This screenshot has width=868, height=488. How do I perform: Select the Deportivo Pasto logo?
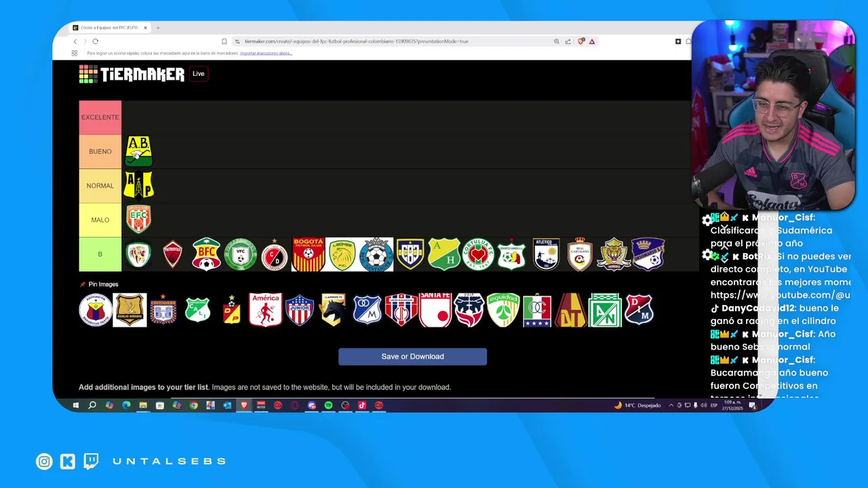click(x=96, y=310)
